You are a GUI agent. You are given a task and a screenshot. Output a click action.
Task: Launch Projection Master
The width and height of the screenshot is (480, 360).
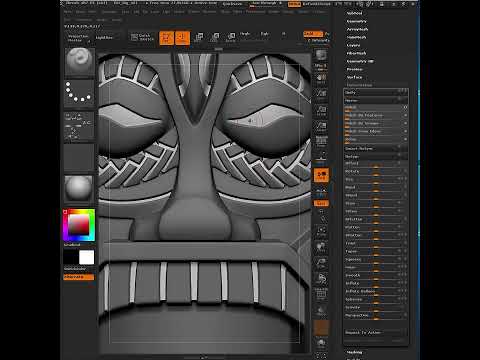coord(78,38)
